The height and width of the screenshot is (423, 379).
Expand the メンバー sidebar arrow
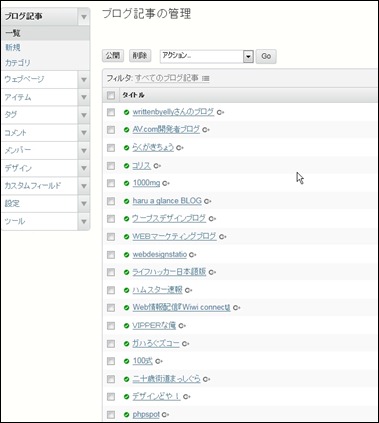tap(84, 150)
